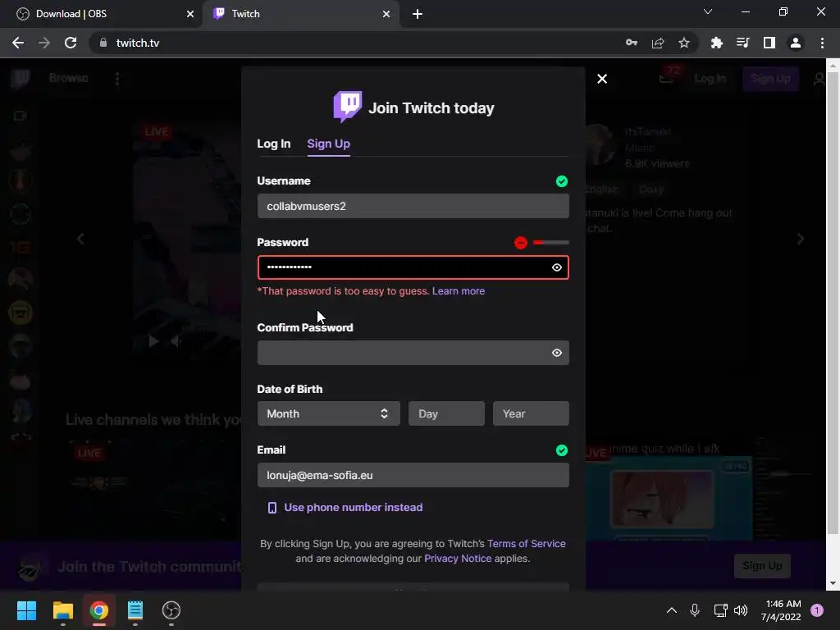840x630 pixels.
Task: Switch to the Log In tab
Action: tap(274, 144)
